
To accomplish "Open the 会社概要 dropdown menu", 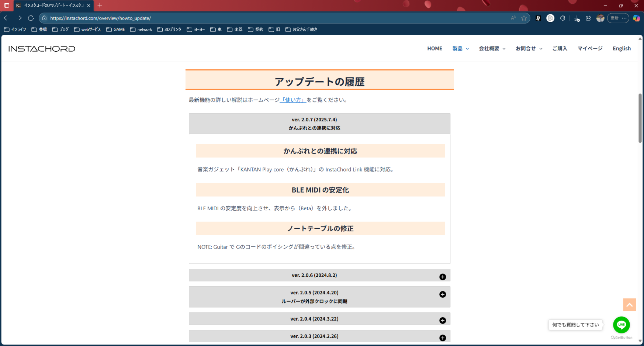I will 492,48.
